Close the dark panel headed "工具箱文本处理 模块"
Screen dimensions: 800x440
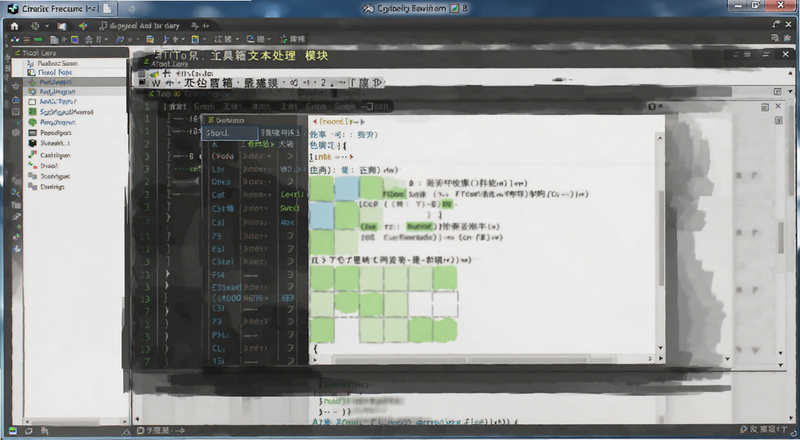[x=785, y=54]
